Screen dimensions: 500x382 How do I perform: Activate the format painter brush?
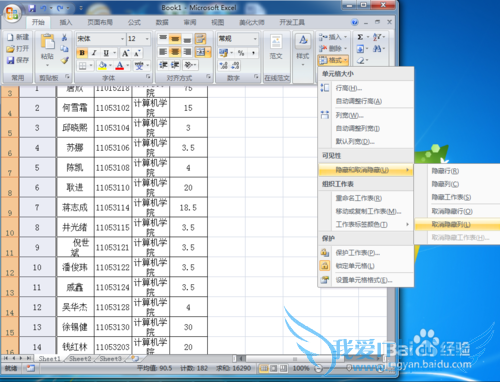click(64, 60)
